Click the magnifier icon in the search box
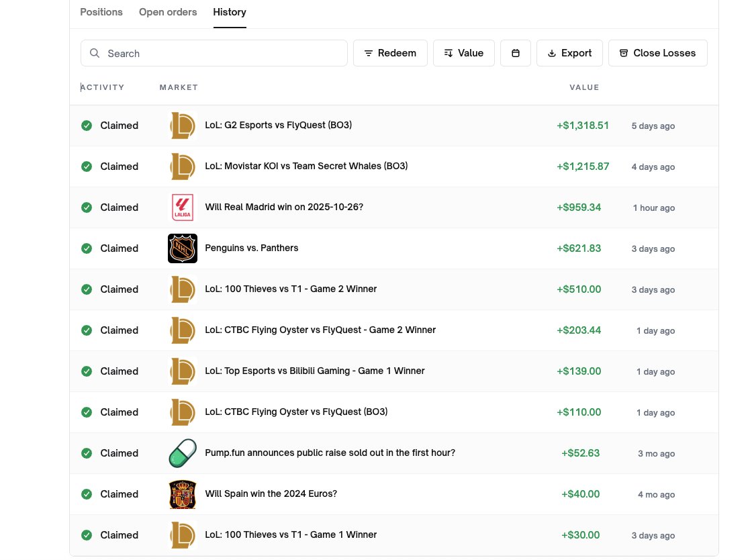Viewport: 750px width, 560px height. tap(95, 53)
